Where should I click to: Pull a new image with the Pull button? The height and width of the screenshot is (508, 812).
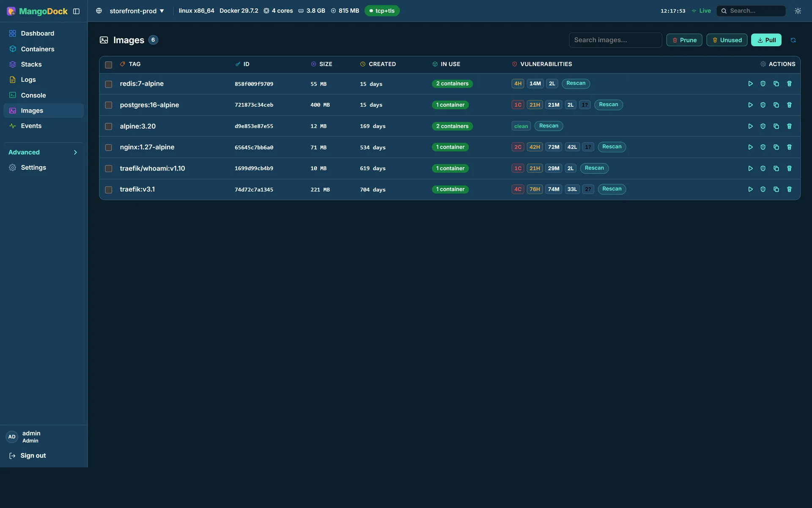click(x=766, y=40)
